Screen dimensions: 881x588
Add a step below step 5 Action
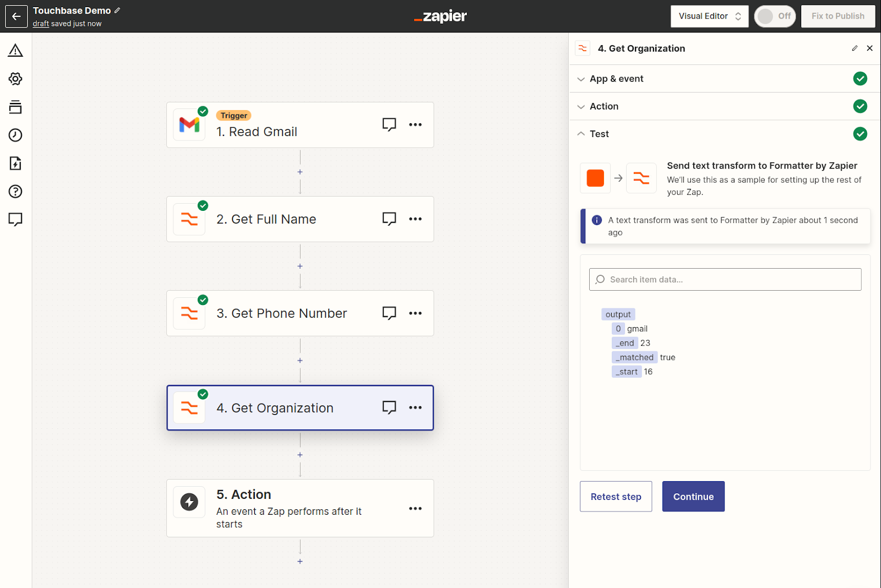coord(300,562)
